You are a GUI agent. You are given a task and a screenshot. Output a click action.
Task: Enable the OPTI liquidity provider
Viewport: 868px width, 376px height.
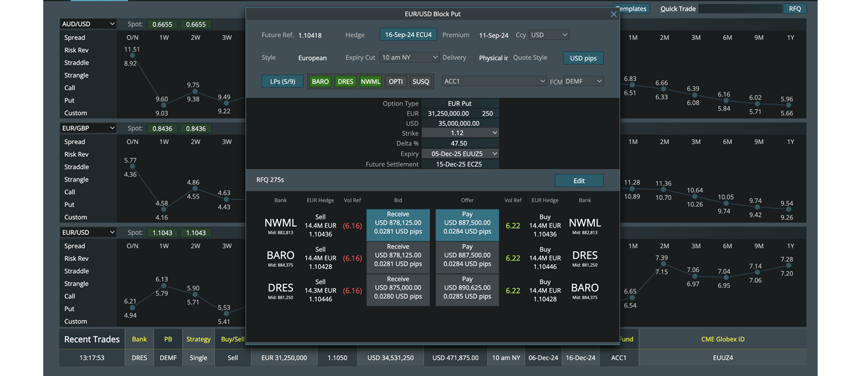click(396, 81)
